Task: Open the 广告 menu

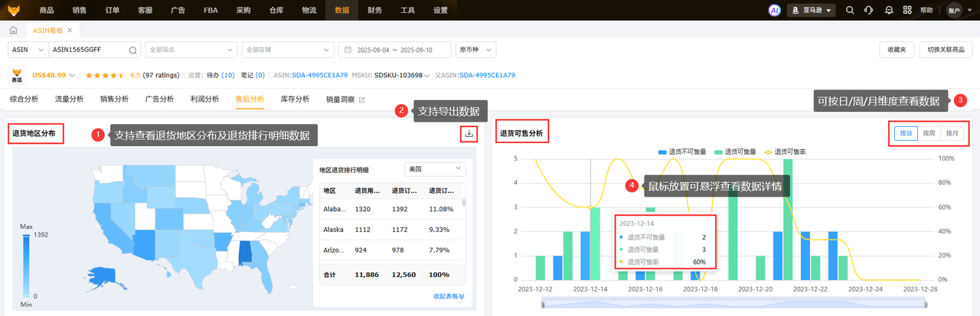Action: point(178,10)
